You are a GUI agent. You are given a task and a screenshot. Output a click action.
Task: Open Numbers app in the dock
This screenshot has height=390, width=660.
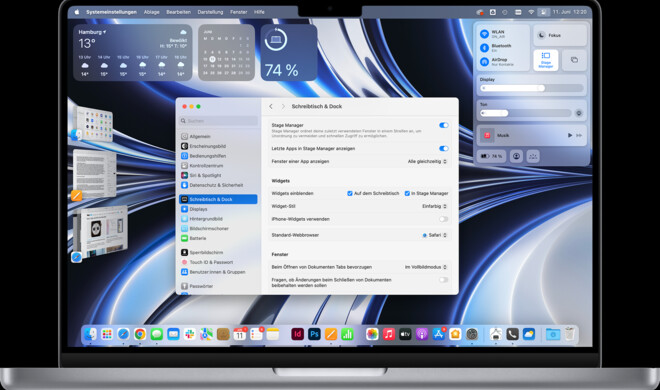[347, 334]
